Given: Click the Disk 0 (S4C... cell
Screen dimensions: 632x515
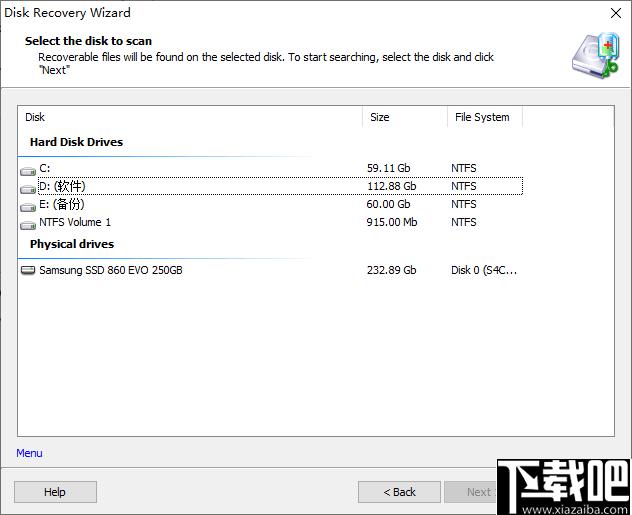Looking at the screenshot, I should pos(484,270).
